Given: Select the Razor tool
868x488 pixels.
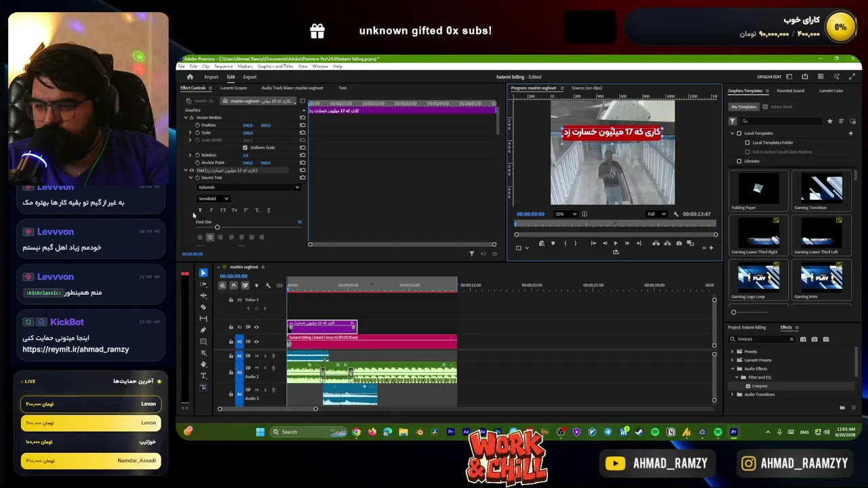Looking at the screenshot, I should pyautogui.click(x=203, y=307).
